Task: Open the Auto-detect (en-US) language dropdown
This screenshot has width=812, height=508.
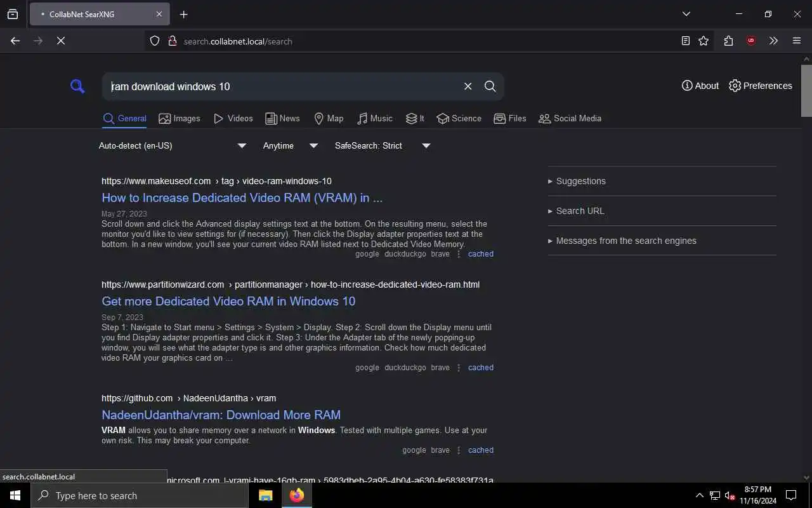Action: [x=172, y=145]
